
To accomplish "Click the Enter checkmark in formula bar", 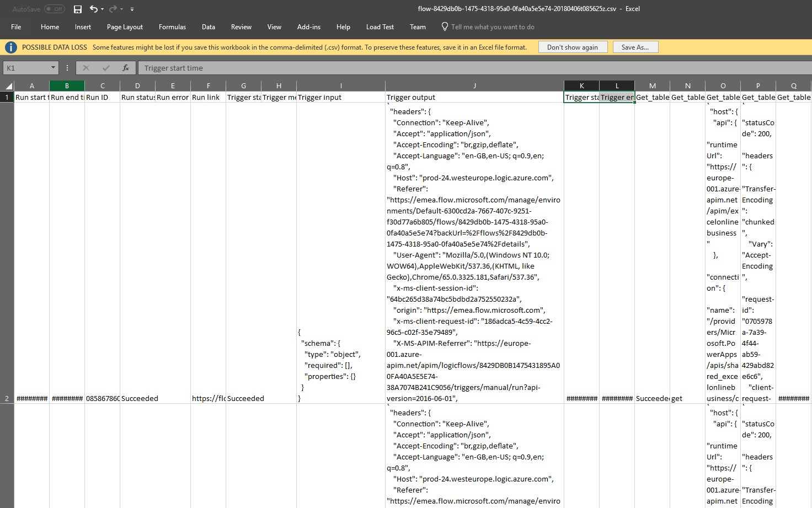I will (x=106, y=68).
